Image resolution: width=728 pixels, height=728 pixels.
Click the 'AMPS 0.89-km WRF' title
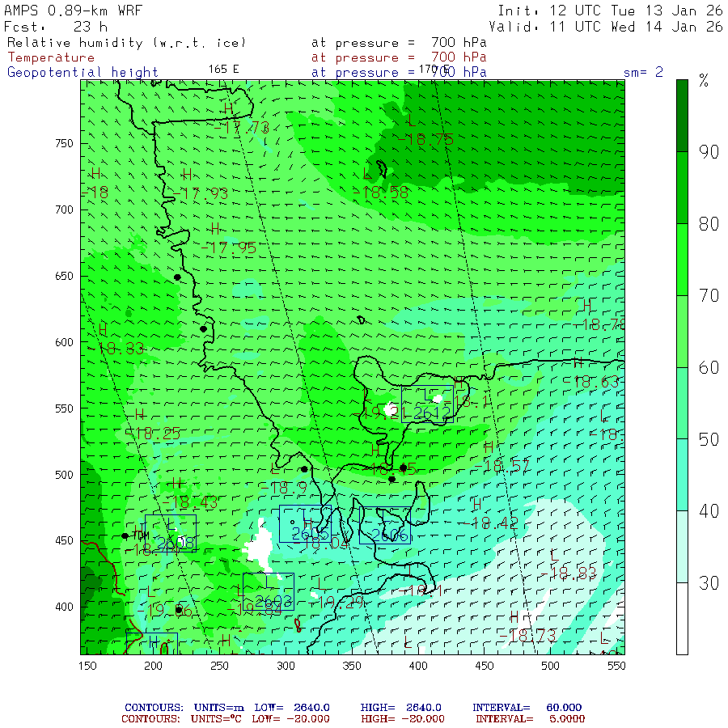(74, 11)
